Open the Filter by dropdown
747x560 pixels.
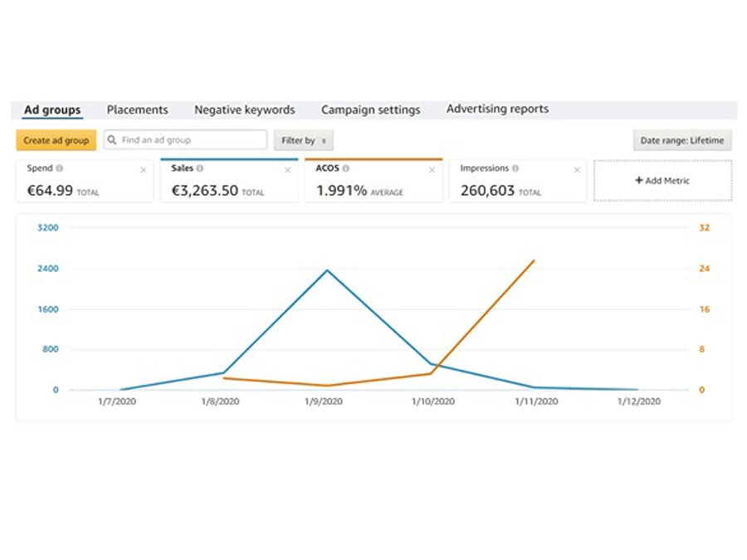coord(304,141)
